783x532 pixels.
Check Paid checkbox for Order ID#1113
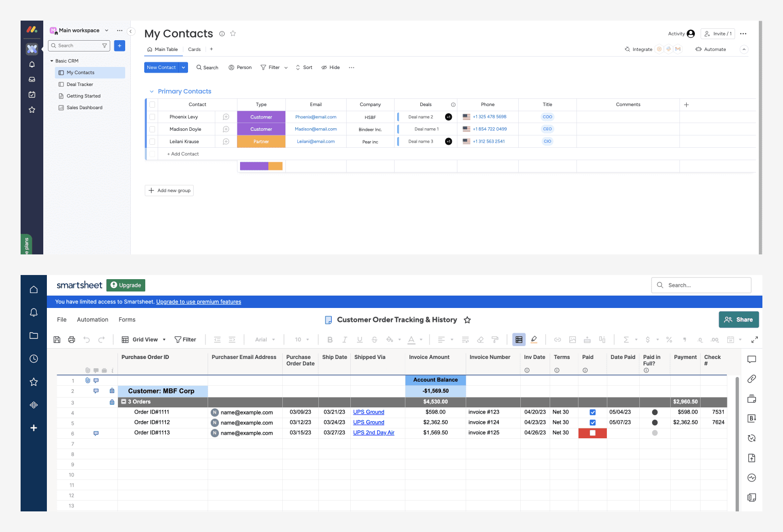point(592,433)
